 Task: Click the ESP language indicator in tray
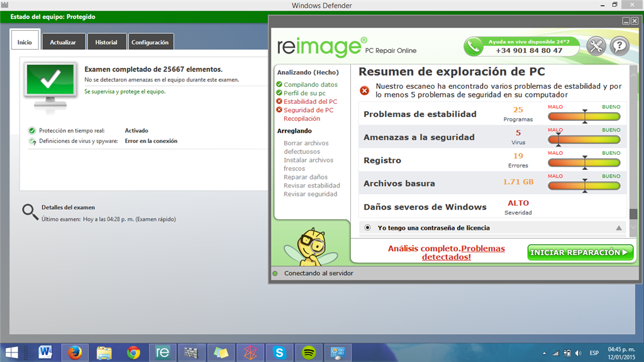point(594,353)
